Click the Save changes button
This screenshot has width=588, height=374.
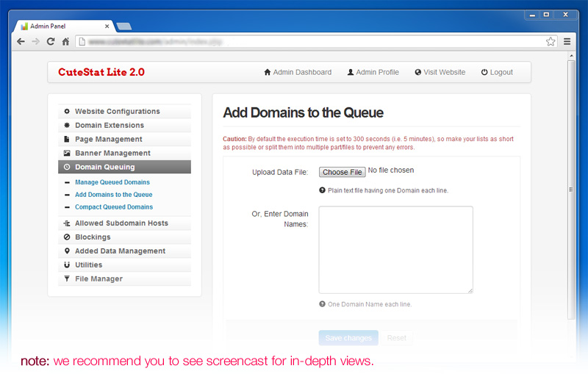click(348, 338)
